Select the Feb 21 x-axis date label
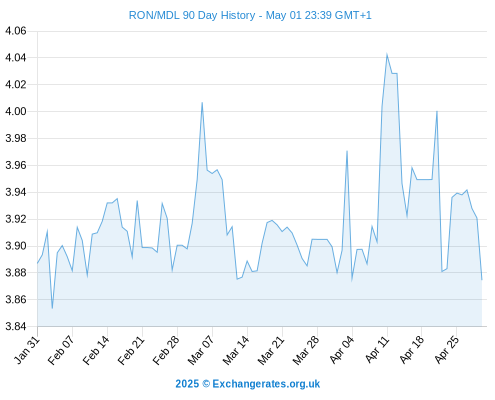 (131, 350)
